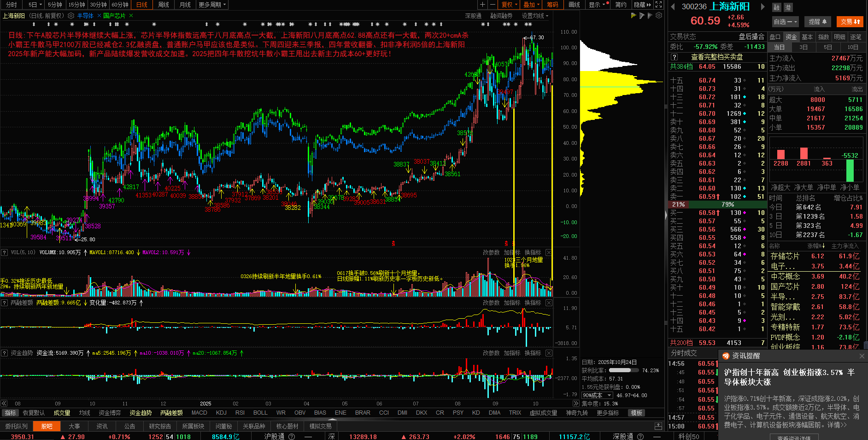
Task: Switch to 月线 monthly chart
Action: (185, 5)
